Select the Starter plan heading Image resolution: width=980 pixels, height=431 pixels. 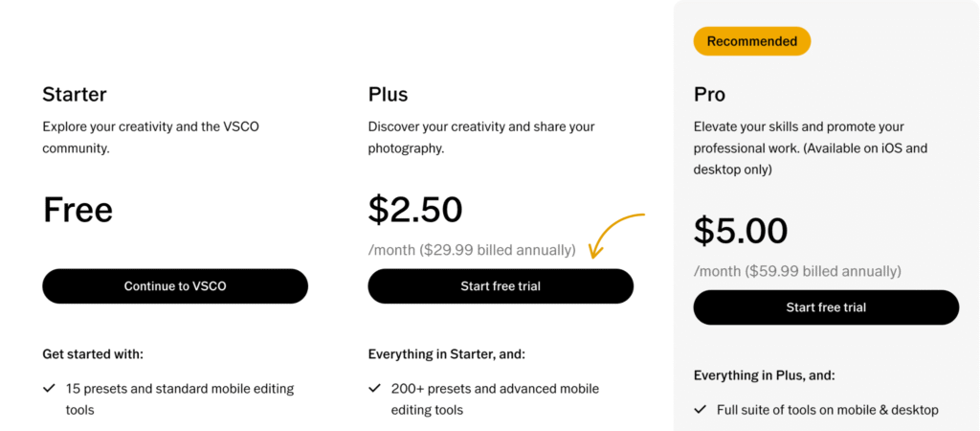[x=75, y=94]
